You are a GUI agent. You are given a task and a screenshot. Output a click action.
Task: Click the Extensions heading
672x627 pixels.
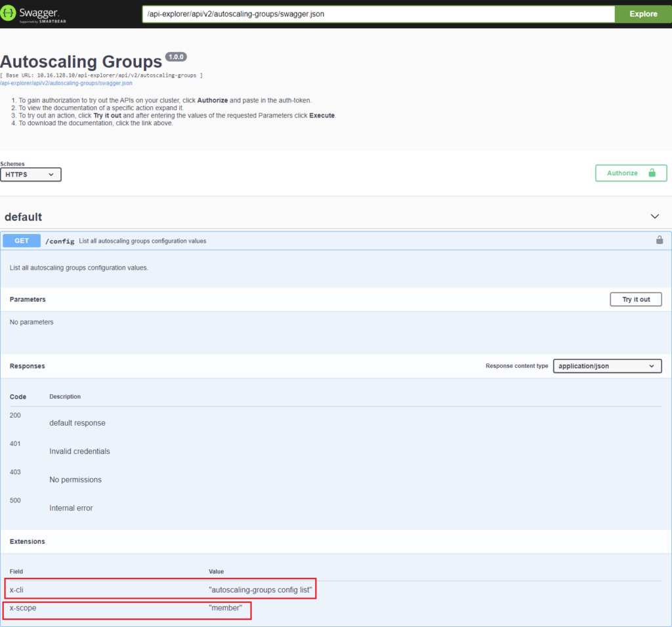(27, 542)
